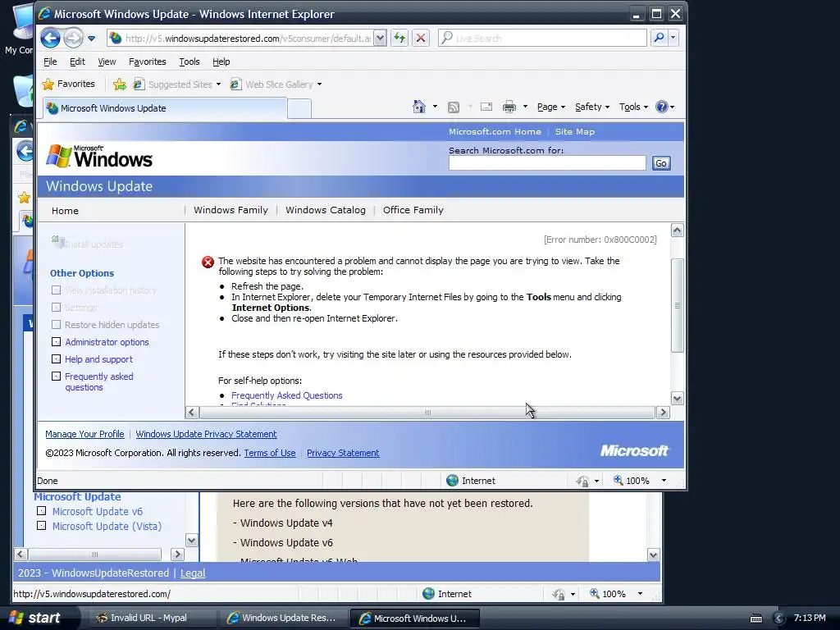Screen dimensions: 840x630
Task: Toggle the Microsoft Update v6 box
Action: 41,510
